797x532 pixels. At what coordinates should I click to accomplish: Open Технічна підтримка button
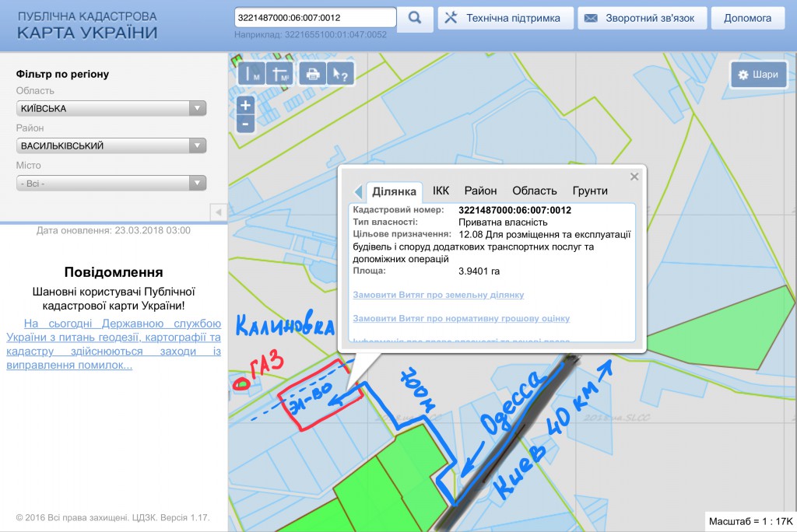(x=506, y=18)
